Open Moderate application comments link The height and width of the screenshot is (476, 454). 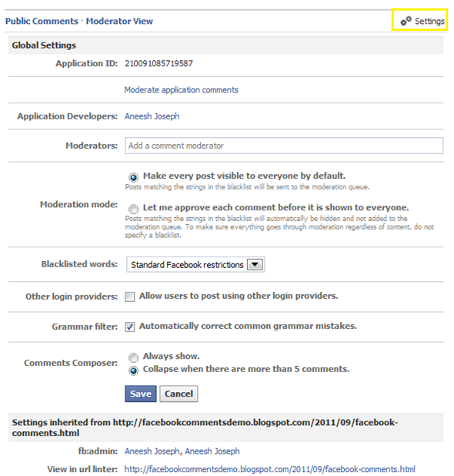pos(182,90)
